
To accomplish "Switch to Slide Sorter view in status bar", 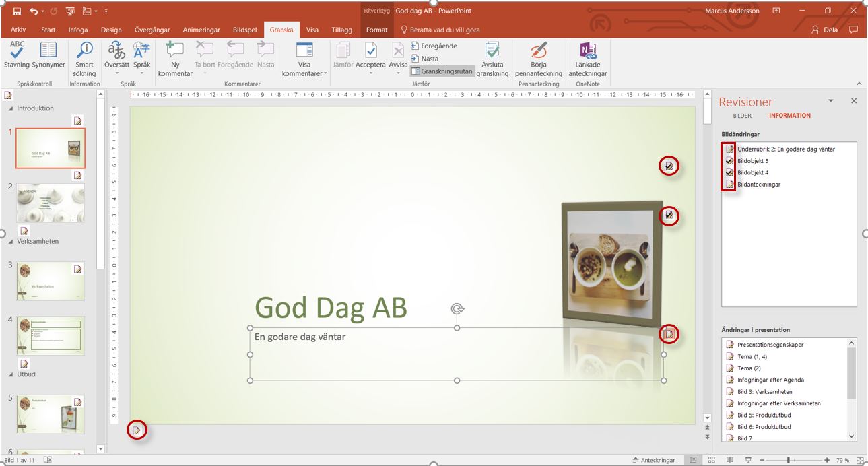I will [x=711, y=460].
